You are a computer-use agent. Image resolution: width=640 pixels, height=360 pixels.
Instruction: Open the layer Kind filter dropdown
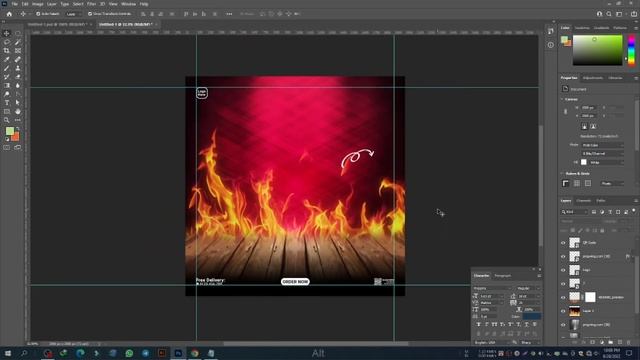pos(574,212)
